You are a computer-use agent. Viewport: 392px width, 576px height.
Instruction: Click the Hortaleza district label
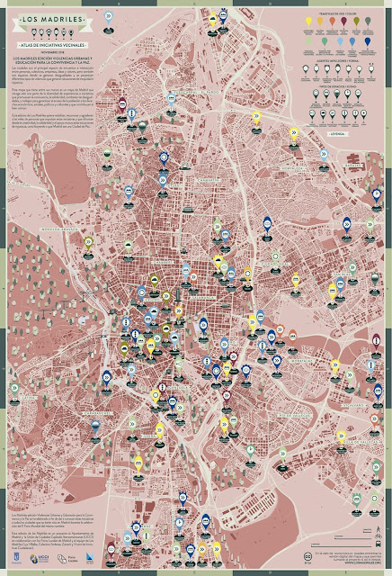click(292, 168)
